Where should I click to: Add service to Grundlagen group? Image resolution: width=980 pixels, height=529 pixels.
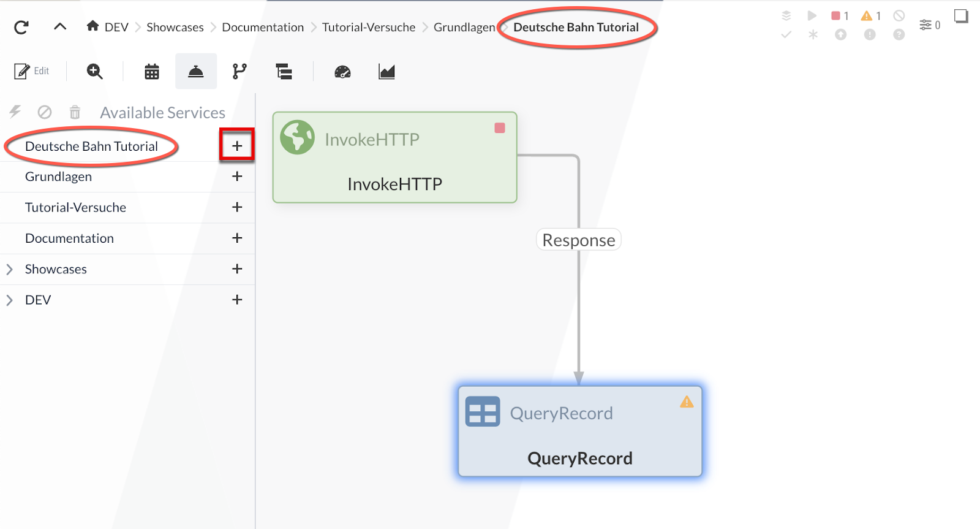[237, 177]
